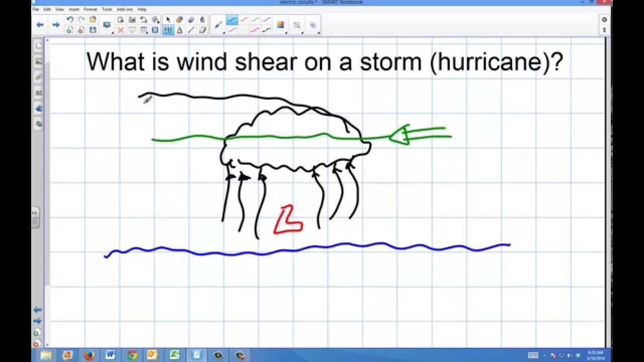Toggle the side panel with the gray handle tab
The image size is (644, 362).
coord(35,218)
